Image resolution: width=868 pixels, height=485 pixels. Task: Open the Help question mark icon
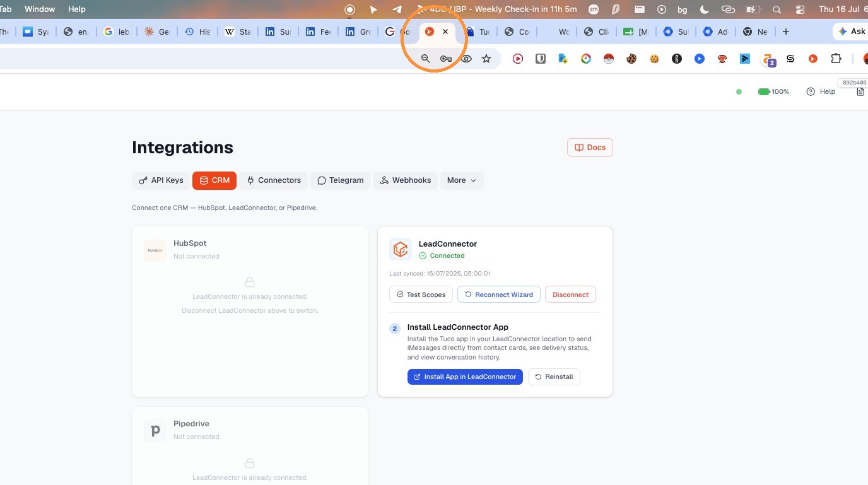(811, 91)
